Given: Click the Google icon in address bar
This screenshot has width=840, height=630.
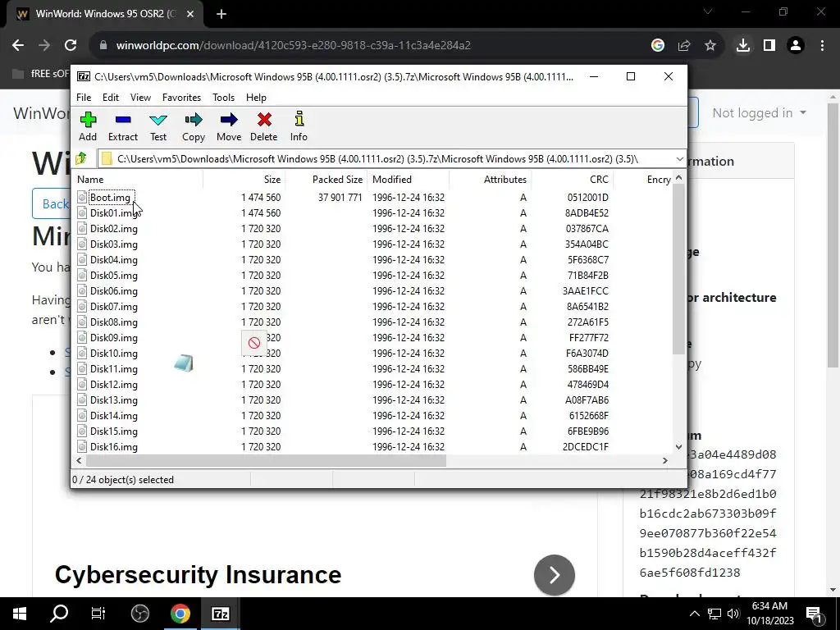Looking at the screenshot, I should (x=658, y=46).
